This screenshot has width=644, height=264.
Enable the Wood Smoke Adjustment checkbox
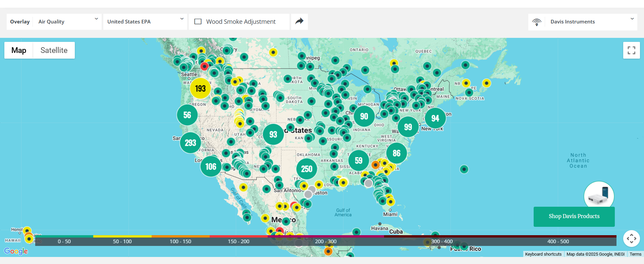[198, 22]
